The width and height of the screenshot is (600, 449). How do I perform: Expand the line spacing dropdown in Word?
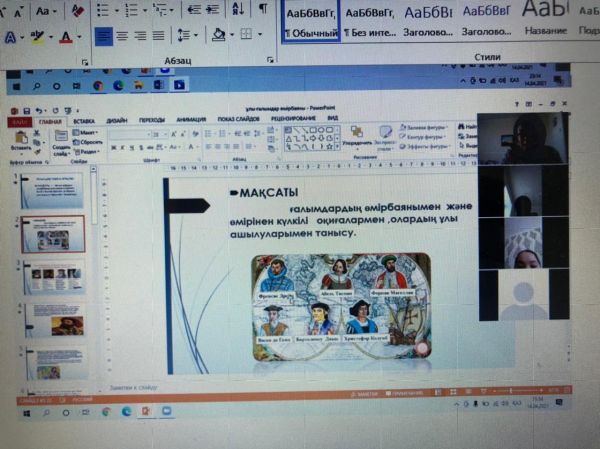tap(195, 35)
